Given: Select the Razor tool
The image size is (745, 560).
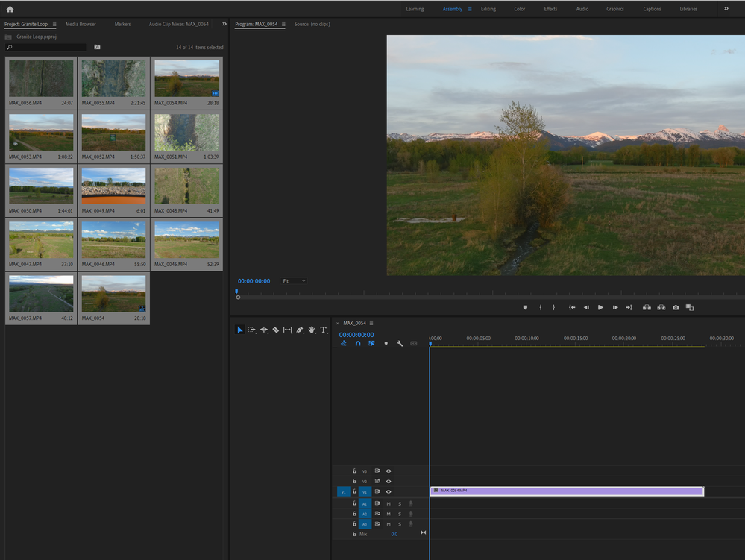Looking at the screenshot, I should click(275, 330).
